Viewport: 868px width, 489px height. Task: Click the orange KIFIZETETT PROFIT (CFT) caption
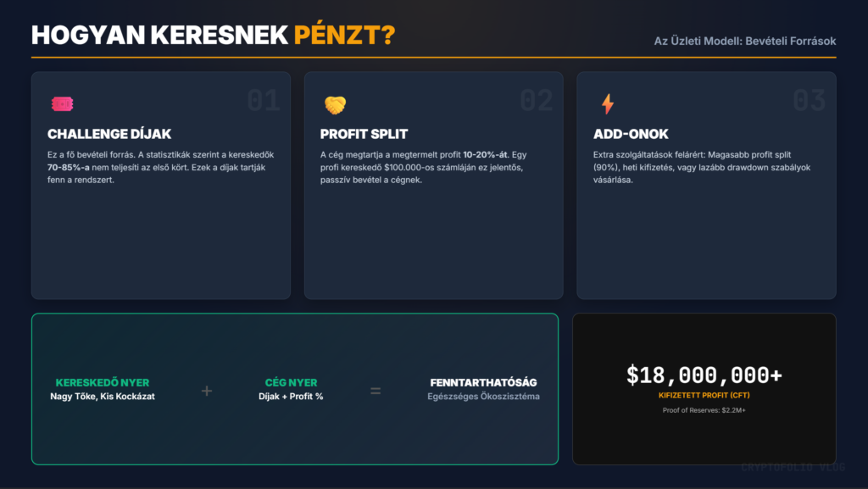[704, 395]
